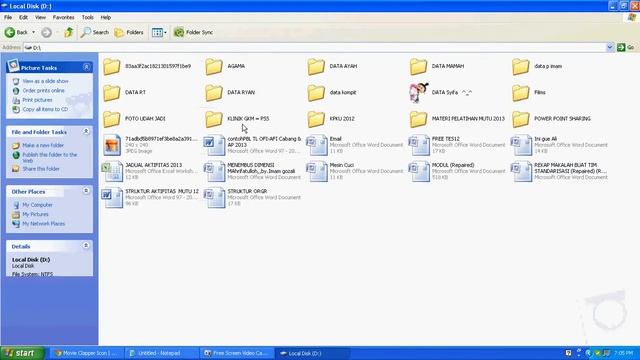This screenshot has height=360, width=640.
Task: Collapse the File and Folder Tasks panel
Action: point(86,131)
